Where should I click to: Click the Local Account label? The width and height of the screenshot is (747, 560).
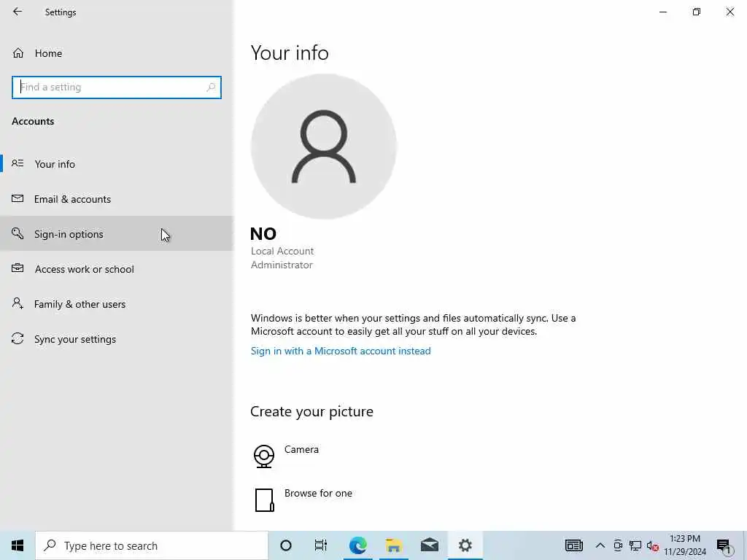pyautogui.click(x=282, y=251)
